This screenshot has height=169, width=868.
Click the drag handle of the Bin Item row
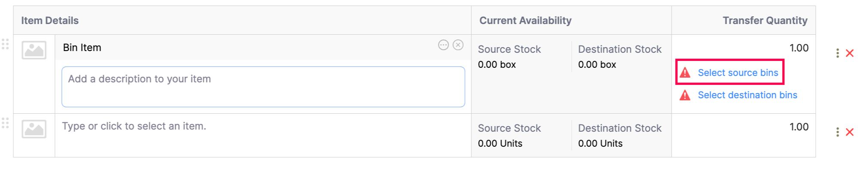pyautogui.click(x=5, y=44)
